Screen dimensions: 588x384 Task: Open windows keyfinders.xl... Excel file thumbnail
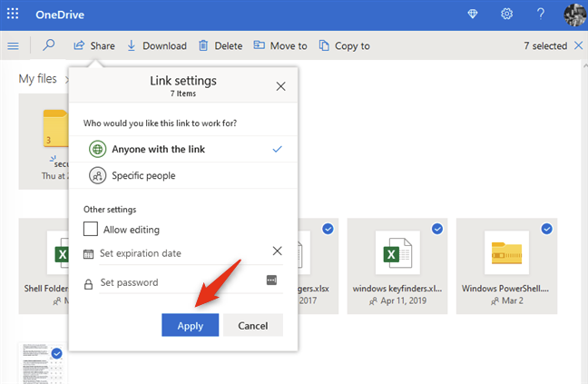(x=397, y=252)
